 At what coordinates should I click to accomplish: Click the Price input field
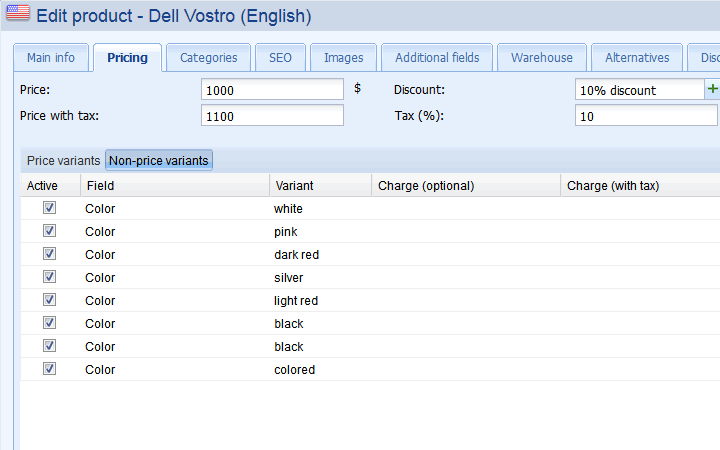pos(272,90)
